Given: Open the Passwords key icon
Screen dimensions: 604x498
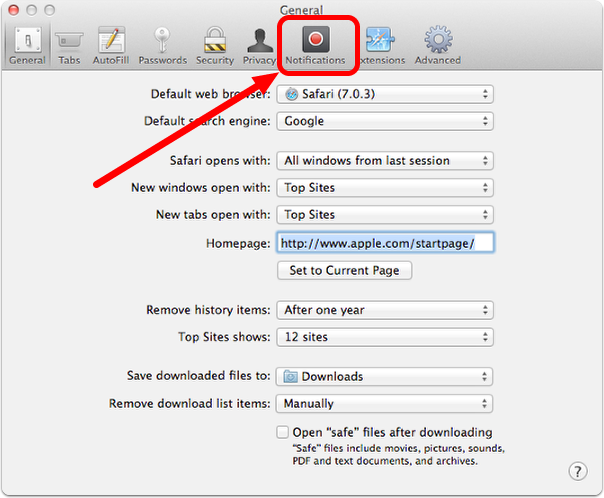Looking at the screenshot, I should [162, 40].
